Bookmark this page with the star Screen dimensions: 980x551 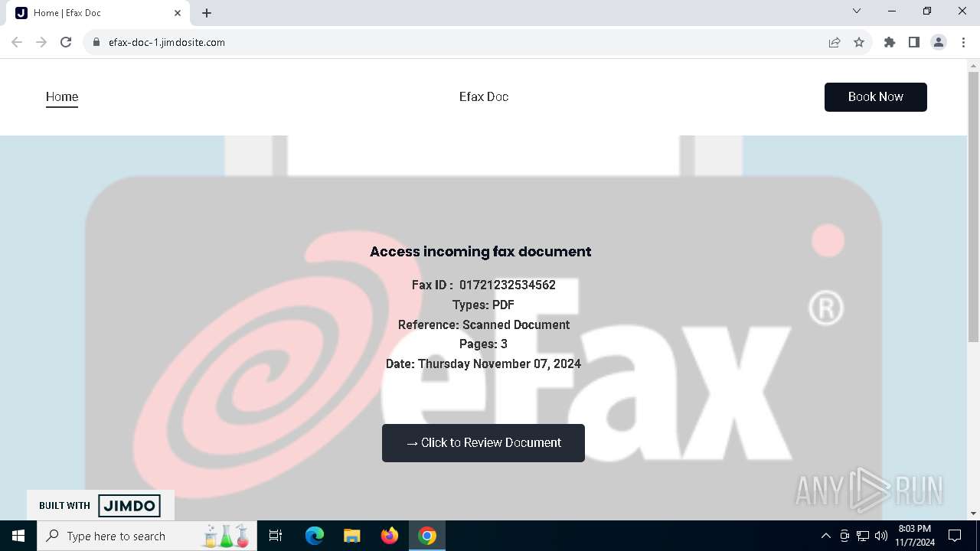coord(859,42)
